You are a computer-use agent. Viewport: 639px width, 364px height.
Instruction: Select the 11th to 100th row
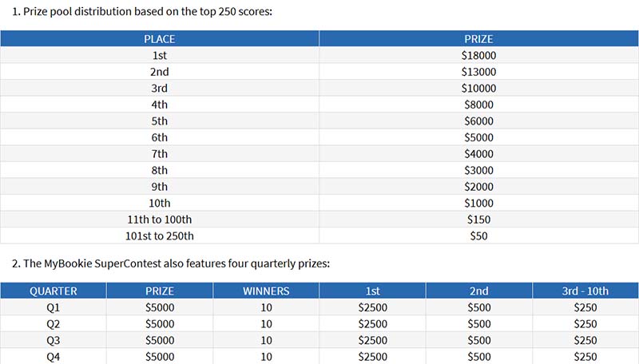coord(319,220)
